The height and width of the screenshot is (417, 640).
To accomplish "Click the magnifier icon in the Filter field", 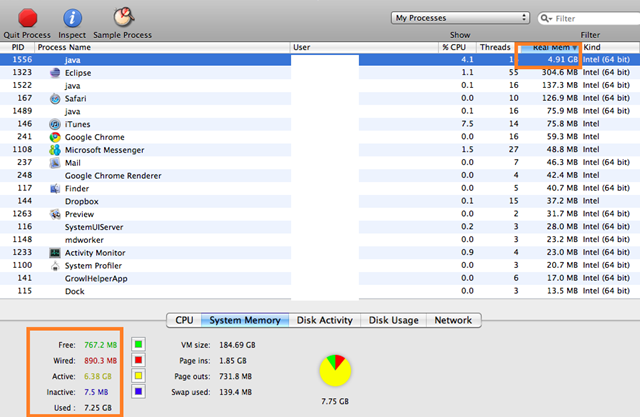I will tap(546, 18).
